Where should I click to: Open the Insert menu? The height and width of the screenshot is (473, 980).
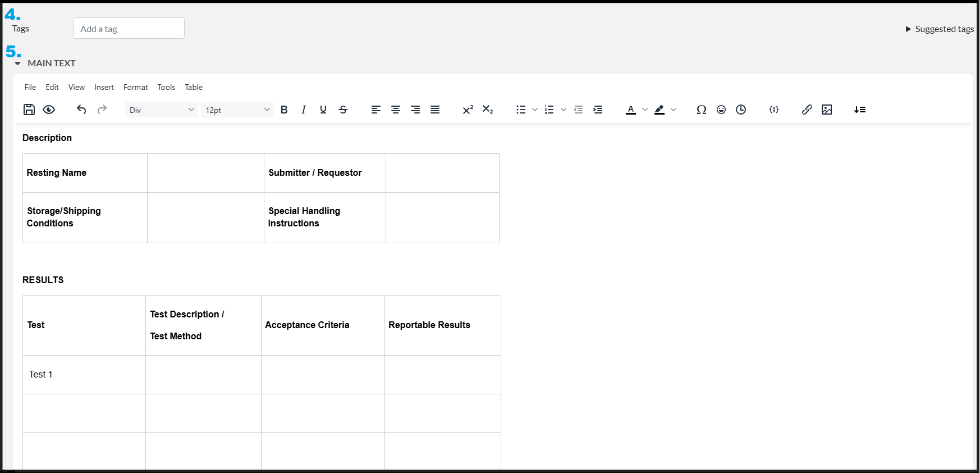[104, 87]
